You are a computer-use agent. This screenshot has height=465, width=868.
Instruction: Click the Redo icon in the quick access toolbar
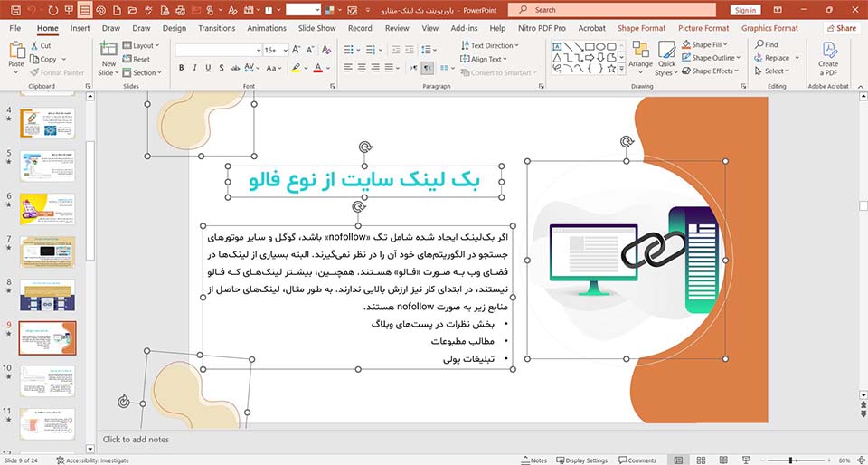[x=52, y=10]
